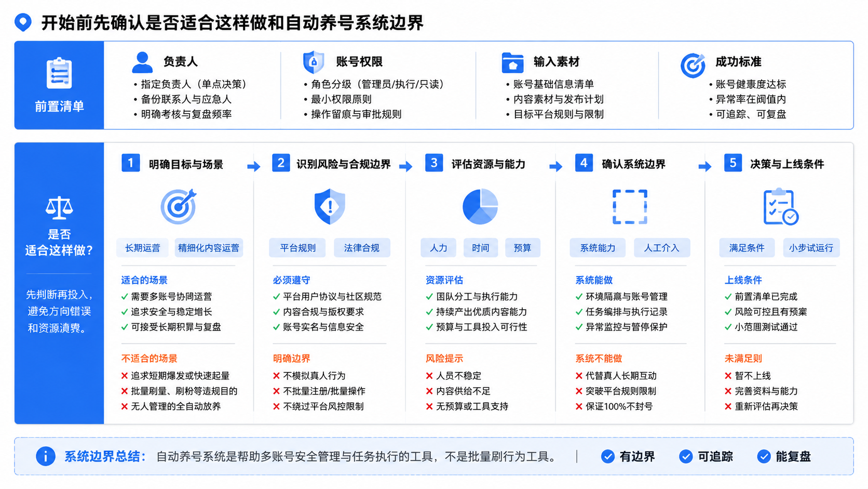
Task: Click the number 3 badge beside 评估资源与能力
Action: [434, 163]
